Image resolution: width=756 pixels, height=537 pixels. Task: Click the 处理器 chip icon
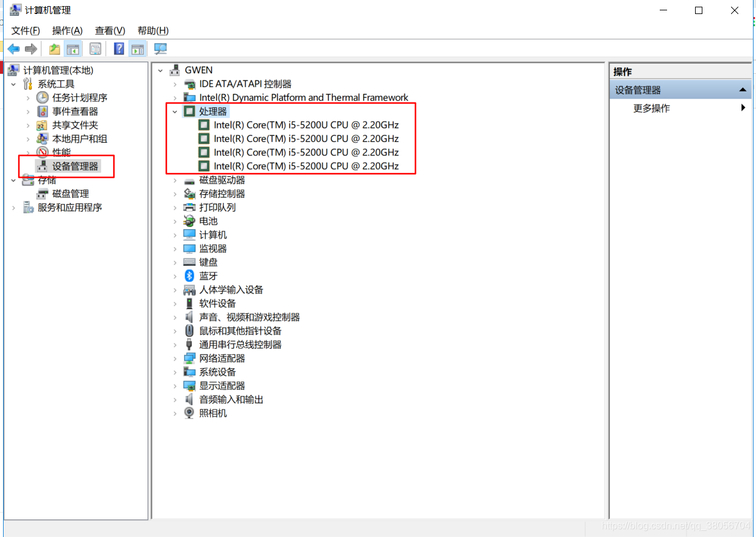click(x=189, y=111)
